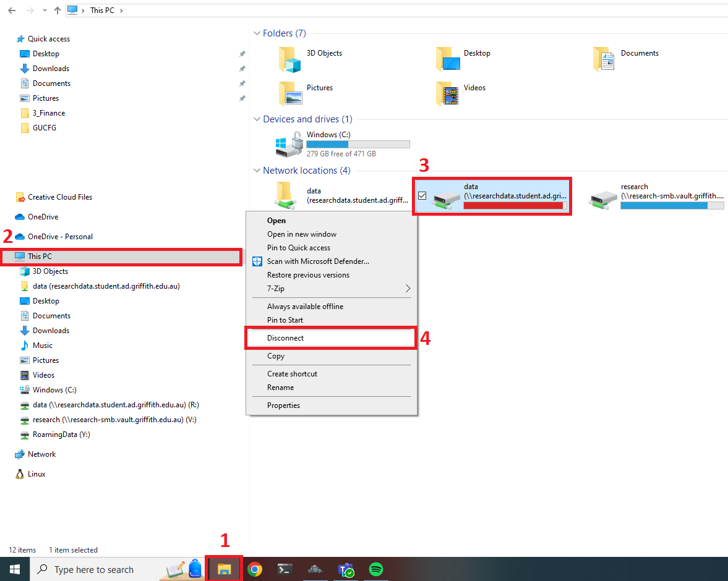Open Microsoft Teams from the taskbar
This screenshot has width=728, height=581.
tap(345, 569)
